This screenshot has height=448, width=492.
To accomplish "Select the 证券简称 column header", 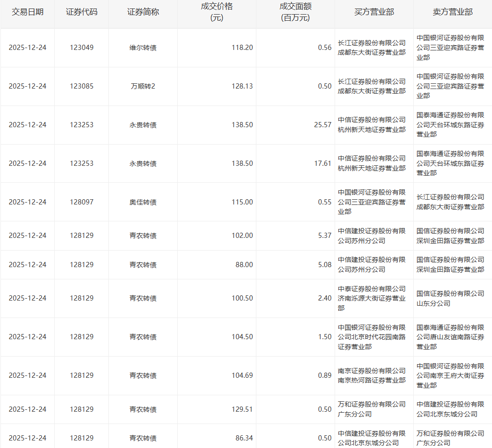I will pyautogui.click(x=143, y=12).
